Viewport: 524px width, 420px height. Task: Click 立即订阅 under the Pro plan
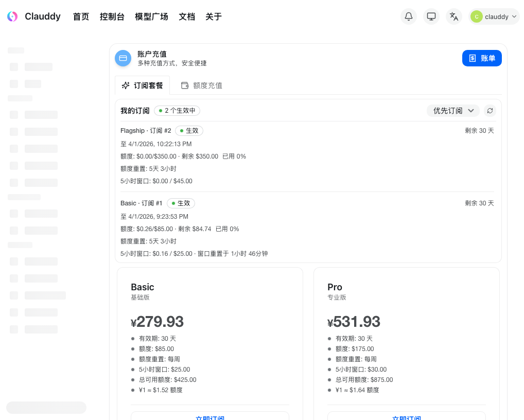click(x=407, y=417)
